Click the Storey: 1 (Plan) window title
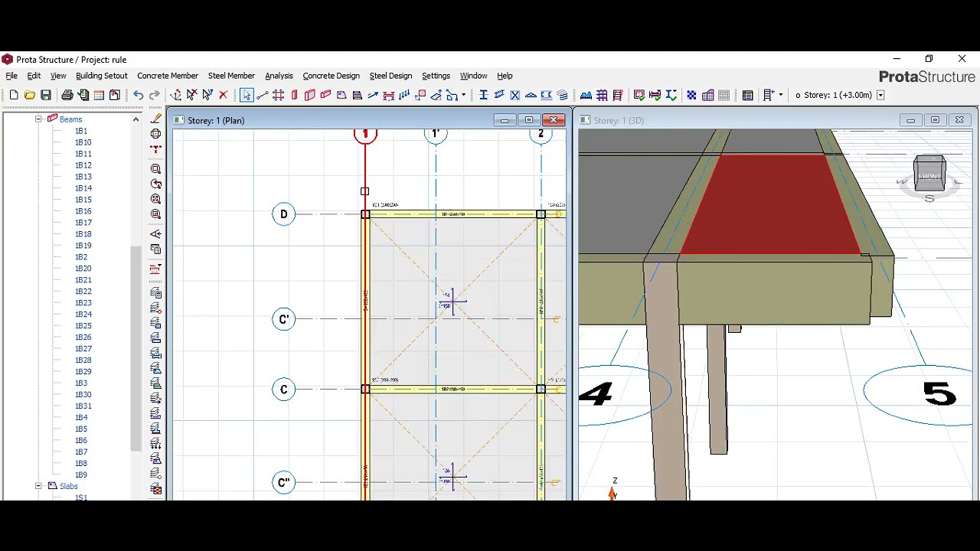The width and height of the screenshot is (980, 551). [216, 120]
